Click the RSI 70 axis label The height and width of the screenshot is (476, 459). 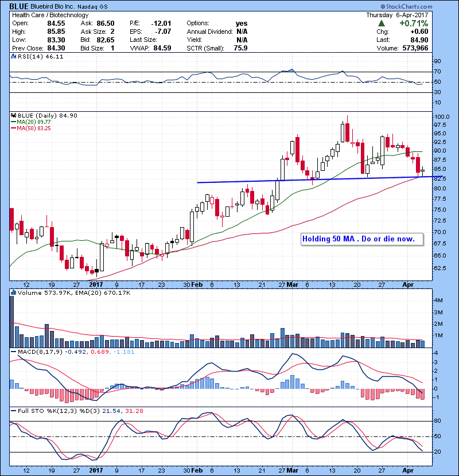(437, 72)
